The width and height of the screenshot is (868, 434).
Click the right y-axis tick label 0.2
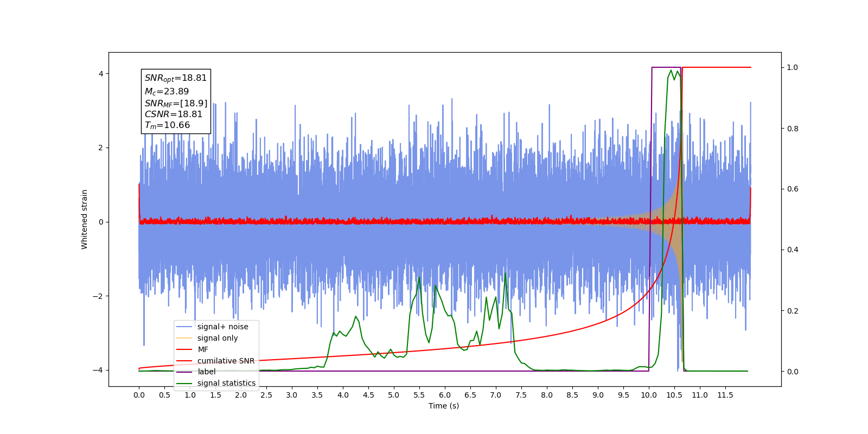point(793,311)
